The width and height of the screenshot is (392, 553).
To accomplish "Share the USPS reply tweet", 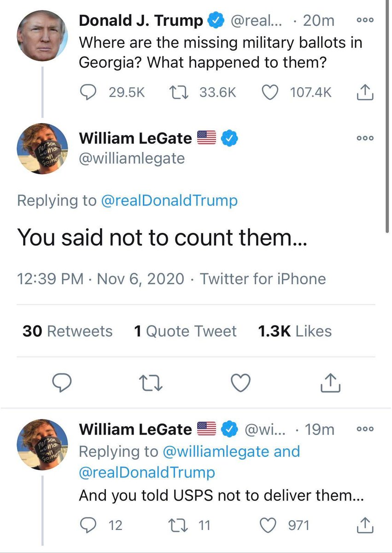I will pyautogui.click(x=365, y=525).
